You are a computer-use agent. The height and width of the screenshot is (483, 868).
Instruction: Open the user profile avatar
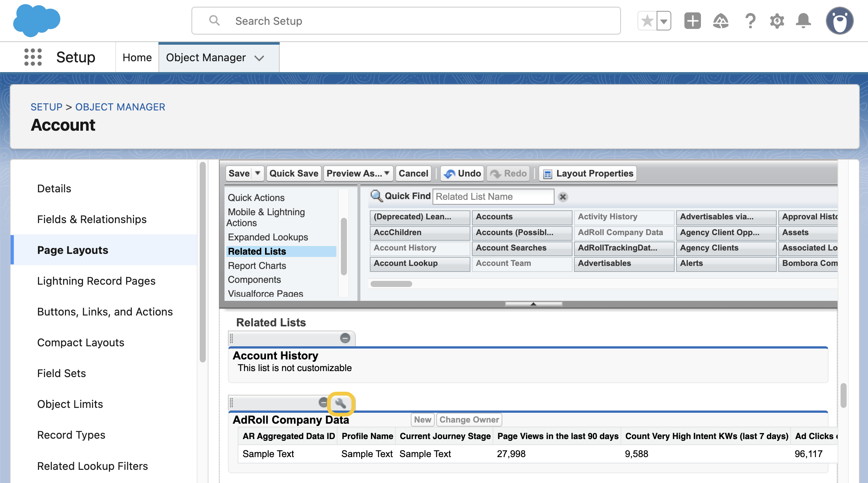(x=839, y=21)
